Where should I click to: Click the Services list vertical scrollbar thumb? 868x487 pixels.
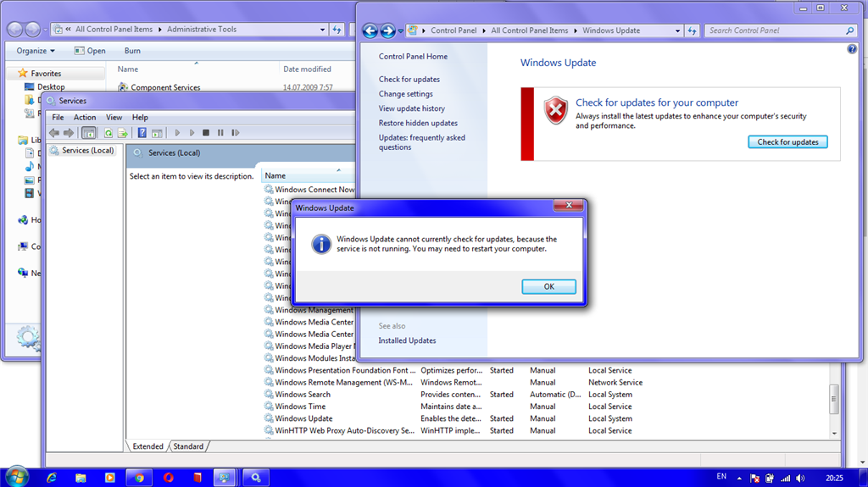(834, 399)
